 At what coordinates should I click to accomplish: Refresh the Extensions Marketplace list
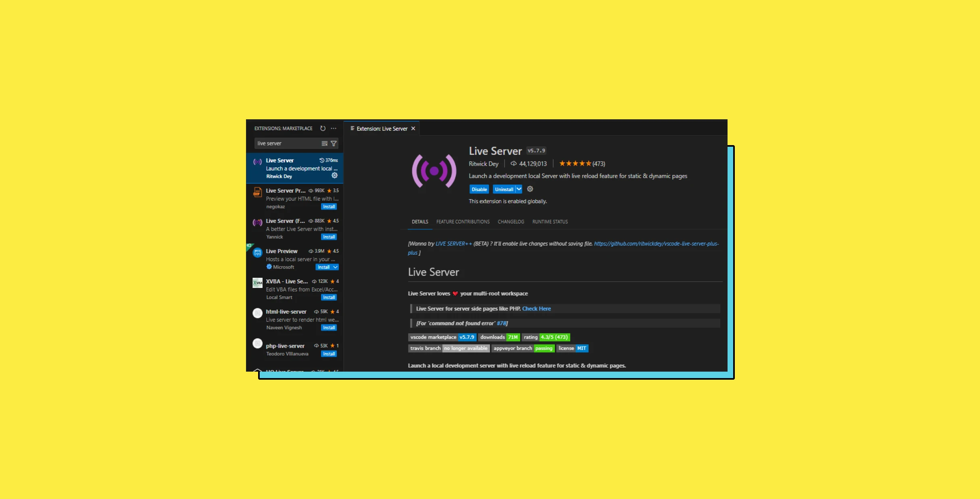323,129
